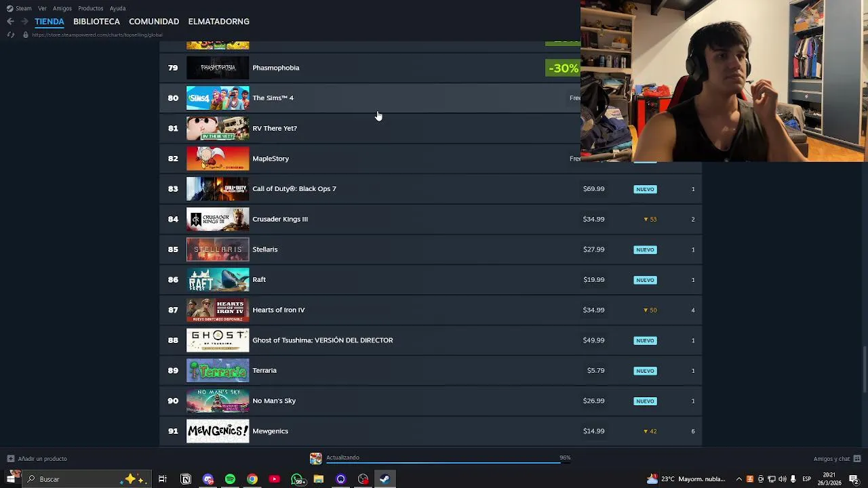Click the NUEVO badge on Stellaris row

pyautogui.click(x=645, y=249)
